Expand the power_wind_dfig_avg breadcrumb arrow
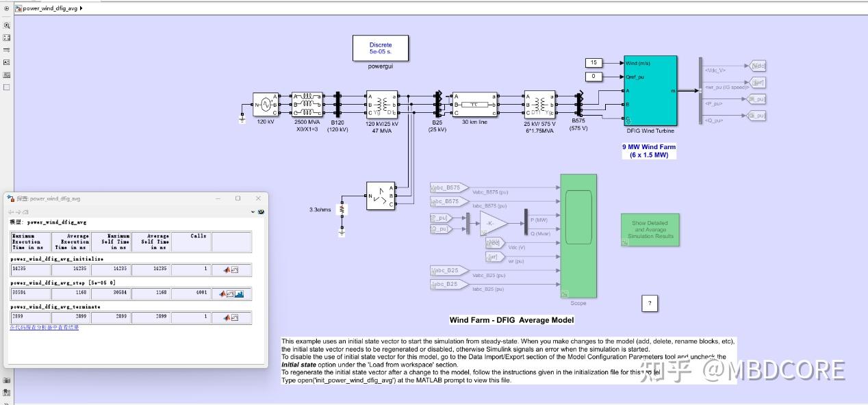Viewport: 868px width, 405px height. click(81, 8)
